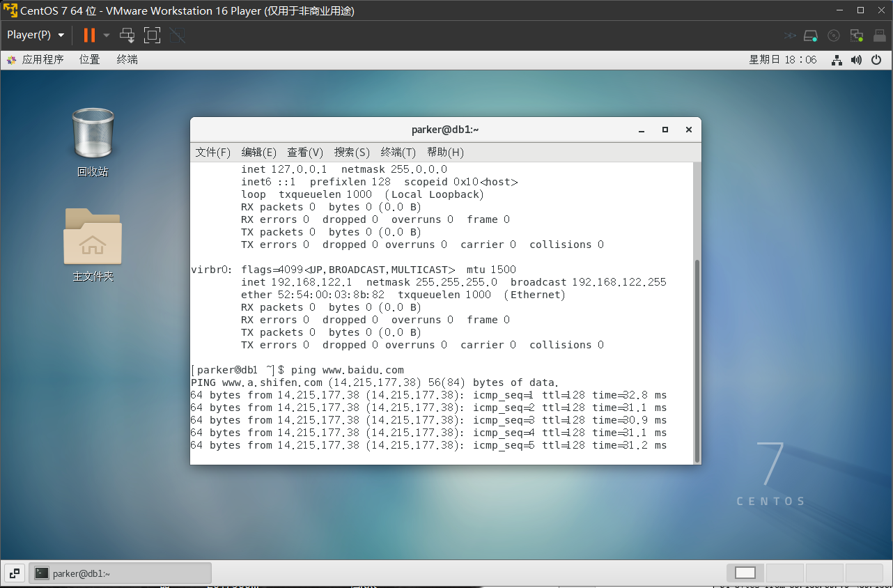The image size is (893, 588).
Task: Click the ether 52:54:00:03:8b:82 MAC address
Action: coord(313,295)
